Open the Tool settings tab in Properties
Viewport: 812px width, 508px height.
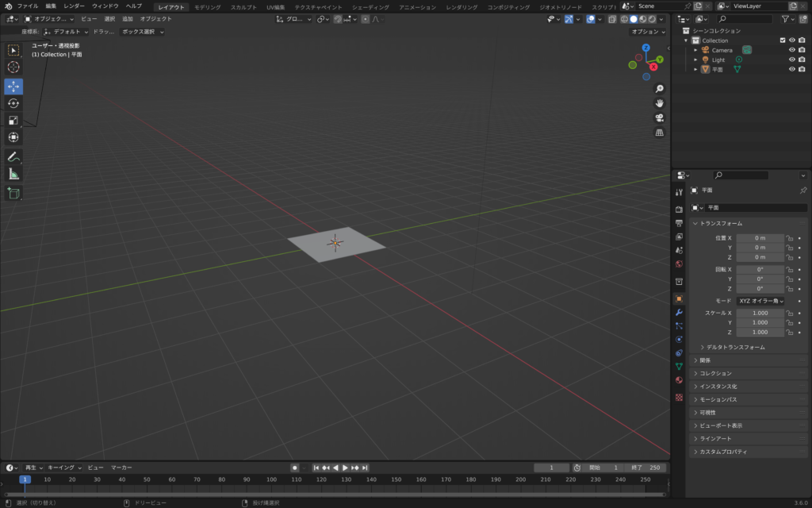(x=679, y=192)
